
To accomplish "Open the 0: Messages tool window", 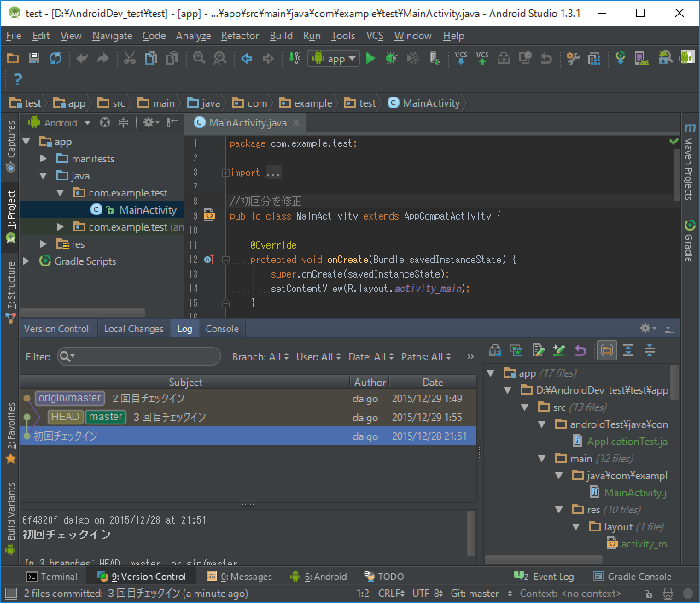I will coord(239,577).
